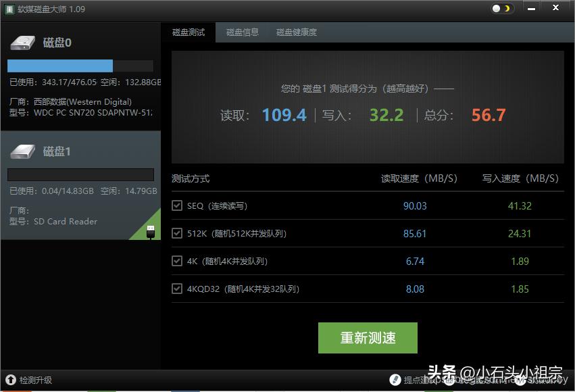Screen dimensions: 575x392
Task: Click the 写入速度 (MB/S) column header
Action: click(x=520, y=178)
